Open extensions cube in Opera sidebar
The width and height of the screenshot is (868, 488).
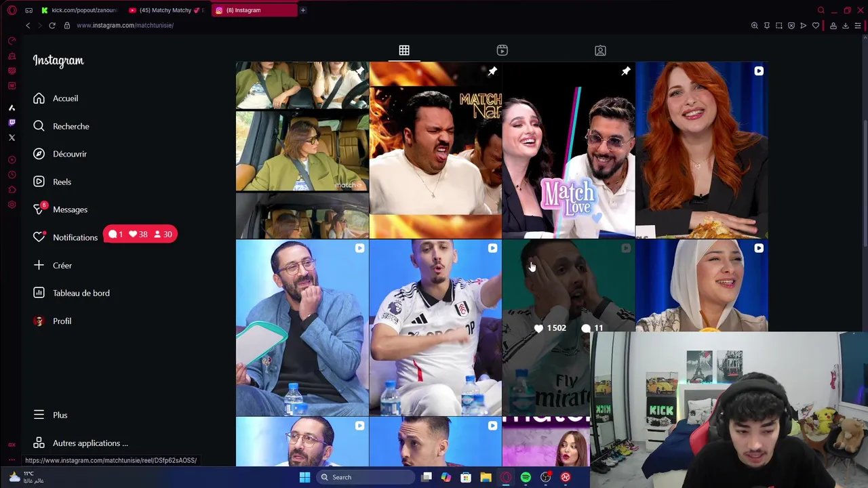tap(12, 190)
